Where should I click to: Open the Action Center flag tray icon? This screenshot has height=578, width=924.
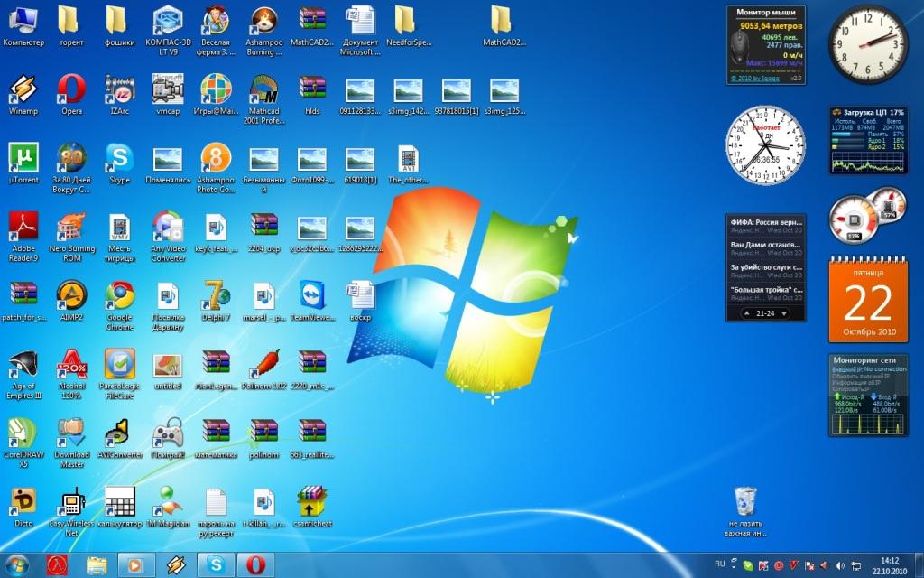(810, 566)
